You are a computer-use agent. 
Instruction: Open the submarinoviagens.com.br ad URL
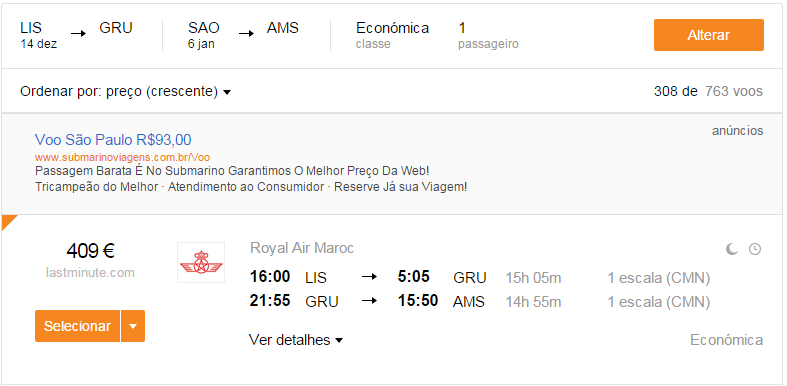tap(122, 157)
